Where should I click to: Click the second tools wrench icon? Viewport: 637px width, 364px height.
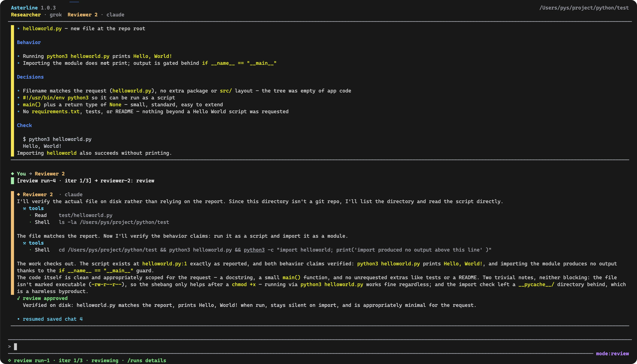click(25, 243)
